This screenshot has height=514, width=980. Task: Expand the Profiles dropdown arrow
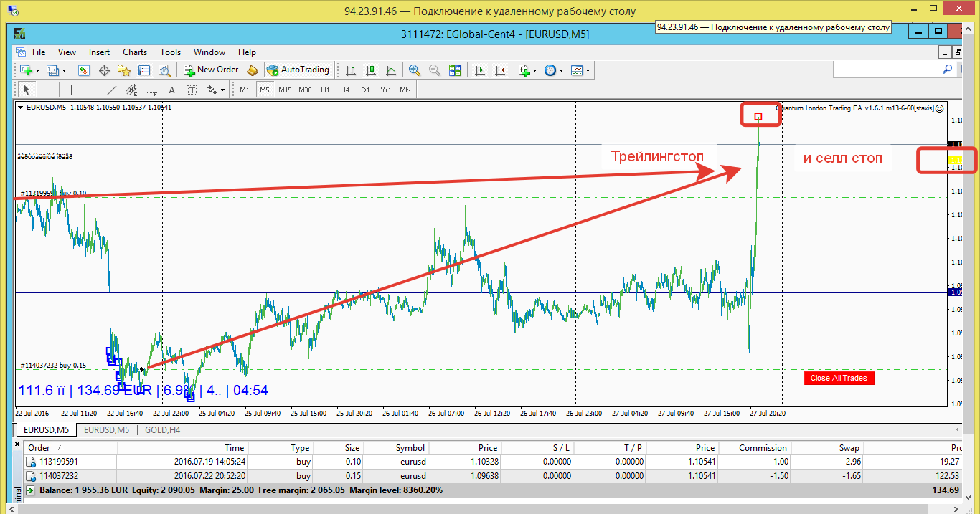[x=64, y=70]
